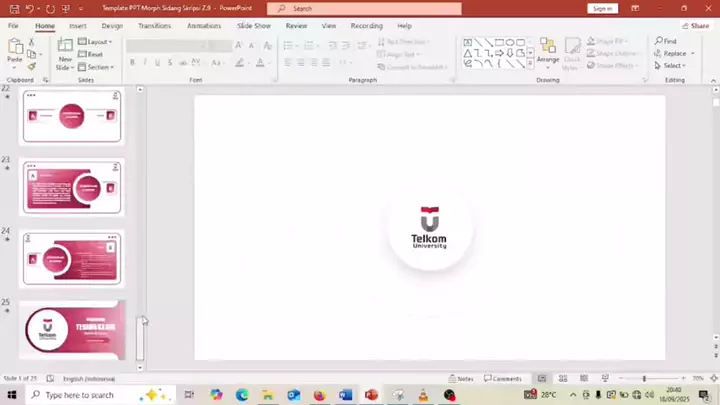Image resolution: width=720 pixels, height=405 pixels.
Task: Switch to Slide Sorter view
Action: (563, 378)
